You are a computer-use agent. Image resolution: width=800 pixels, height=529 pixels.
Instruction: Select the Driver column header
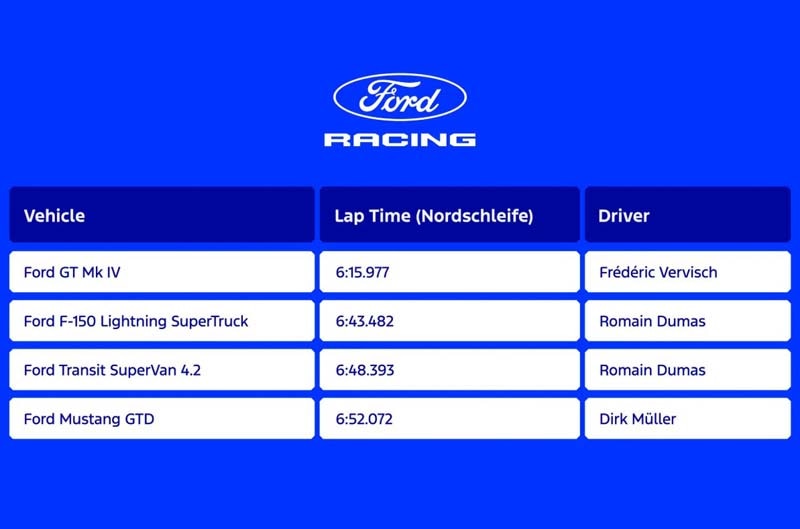(x=624, y=215)
